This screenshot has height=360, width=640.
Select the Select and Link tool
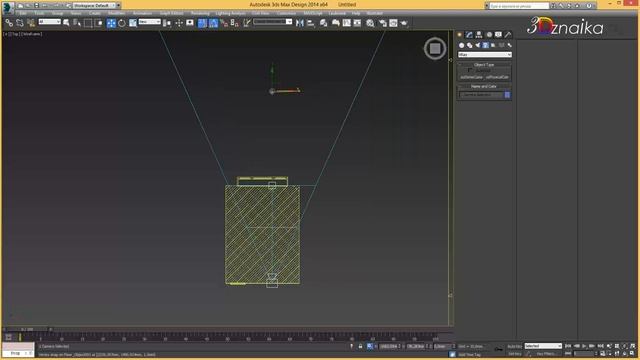tap(9, 23)
